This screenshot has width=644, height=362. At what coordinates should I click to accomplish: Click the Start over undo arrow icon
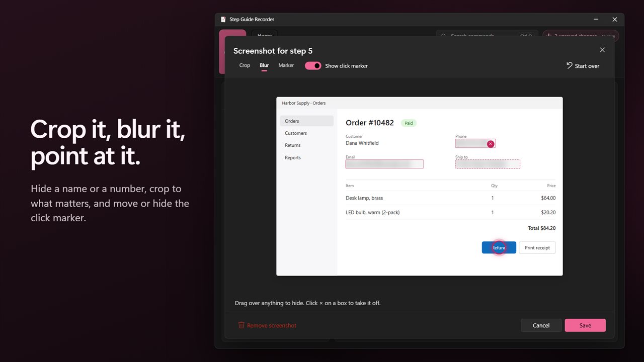(570, 65)
